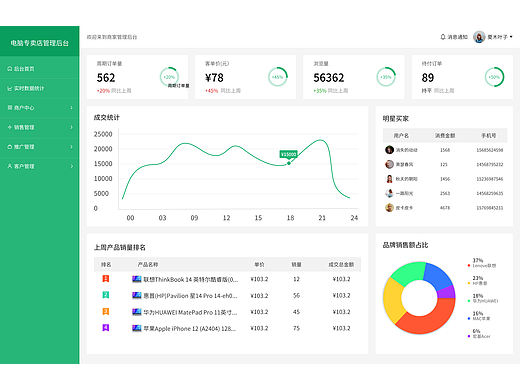The width and height of the screenshot is (520, 390).
Task: Click the chart icon beside 实时数据统计
Action: (x=10, y=88)
